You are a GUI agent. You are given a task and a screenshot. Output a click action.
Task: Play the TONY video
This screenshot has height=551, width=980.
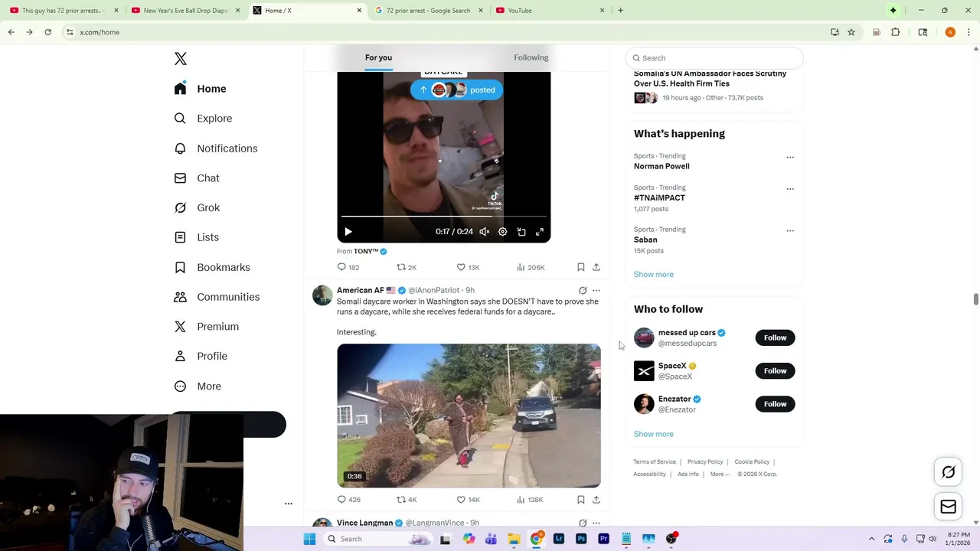click(x=348, y=232)
